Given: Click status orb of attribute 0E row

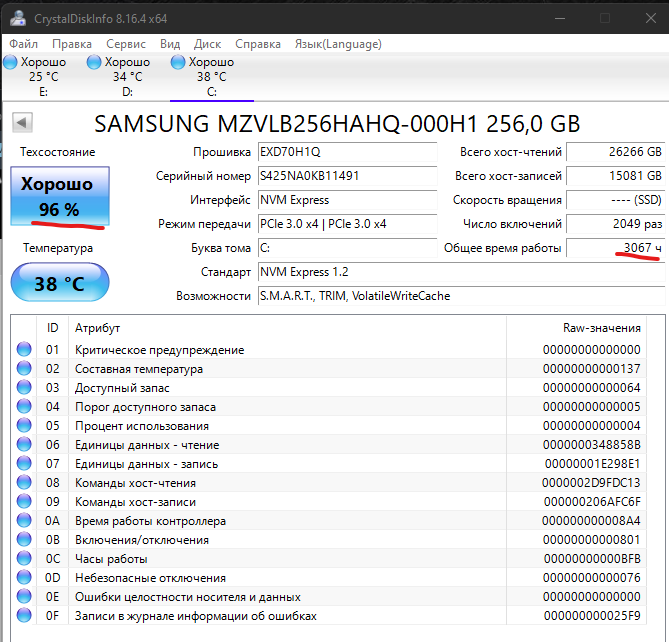Looking at the screenshot, I should click(x=24, y=596).
